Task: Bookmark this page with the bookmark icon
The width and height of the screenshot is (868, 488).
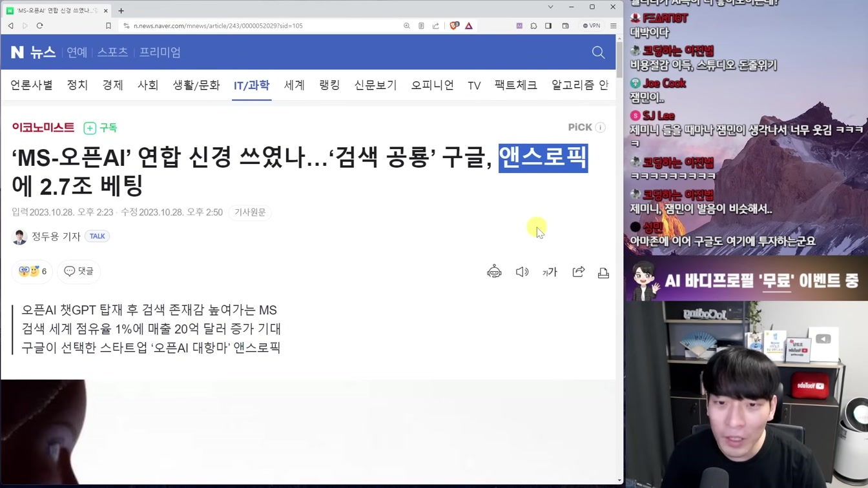Action: [108, 26]
